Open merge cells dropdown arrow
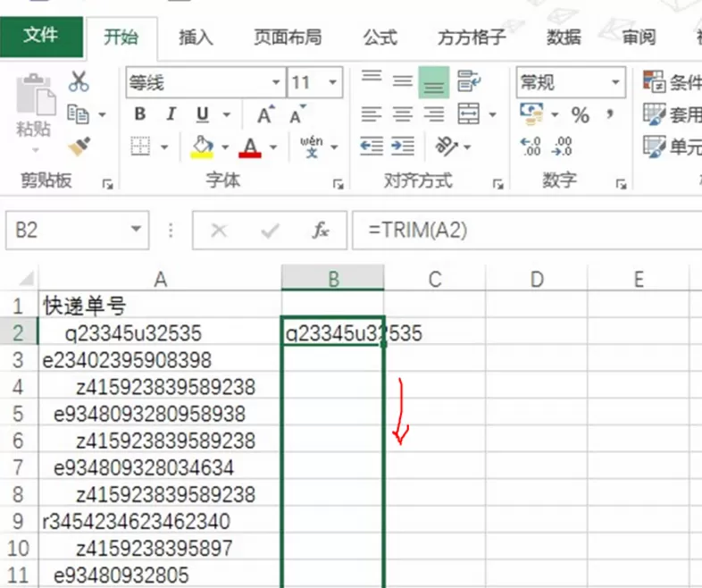 [492, 114]
